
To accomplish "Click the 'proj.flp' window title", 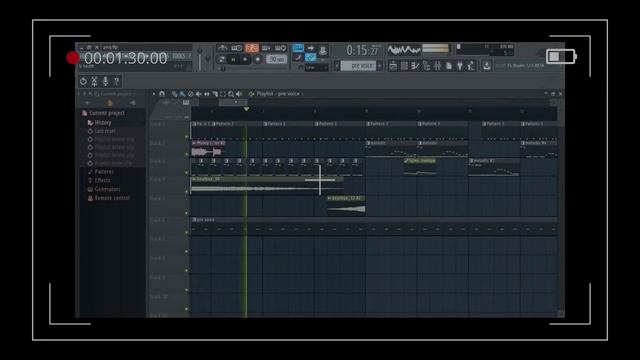I will 110,47.
